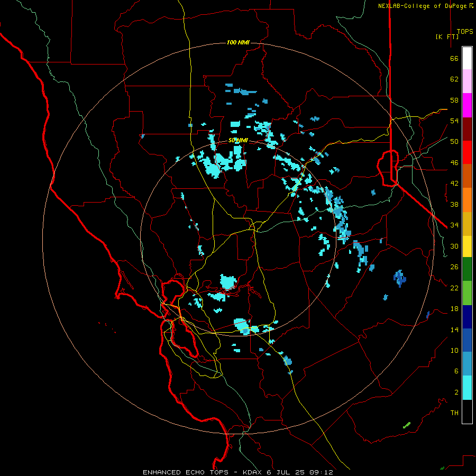Click the dark blue echo cluster on map
This screenshot has width=476, height=476.
pyautogui.click(x=400, y=278)
